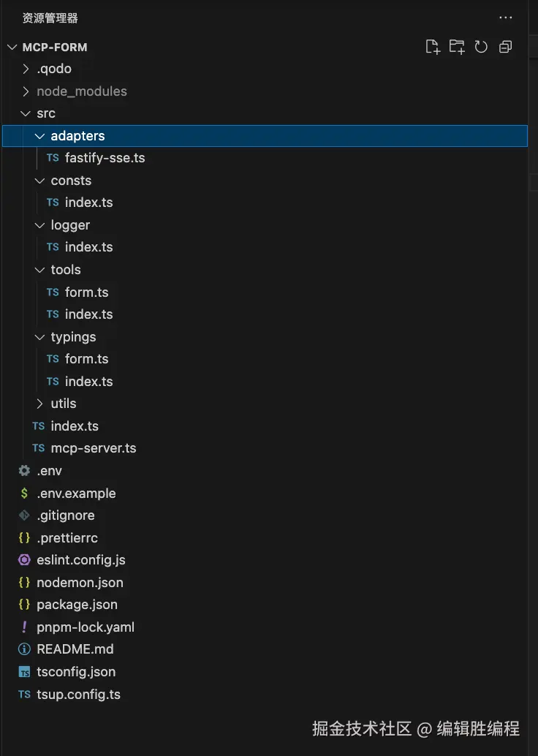Click the New Folder icon
The height and width of the screenshot is (756, 538).
coord(457,47)
